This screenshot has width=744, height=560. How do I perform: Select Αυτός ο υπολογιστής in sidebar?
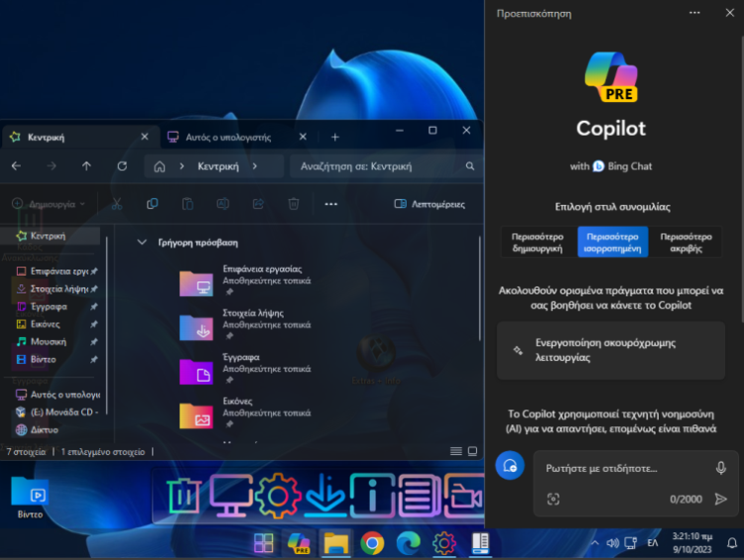(x=57, y=394)
